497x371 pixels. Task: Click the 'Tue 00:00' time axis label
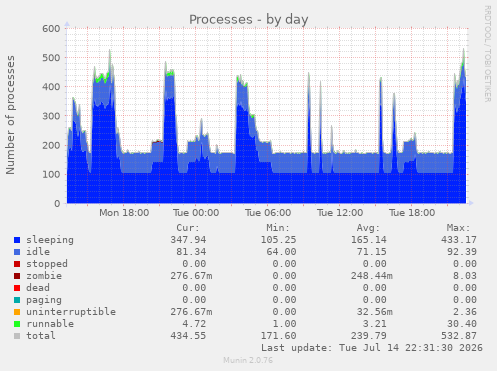point(196,213)
